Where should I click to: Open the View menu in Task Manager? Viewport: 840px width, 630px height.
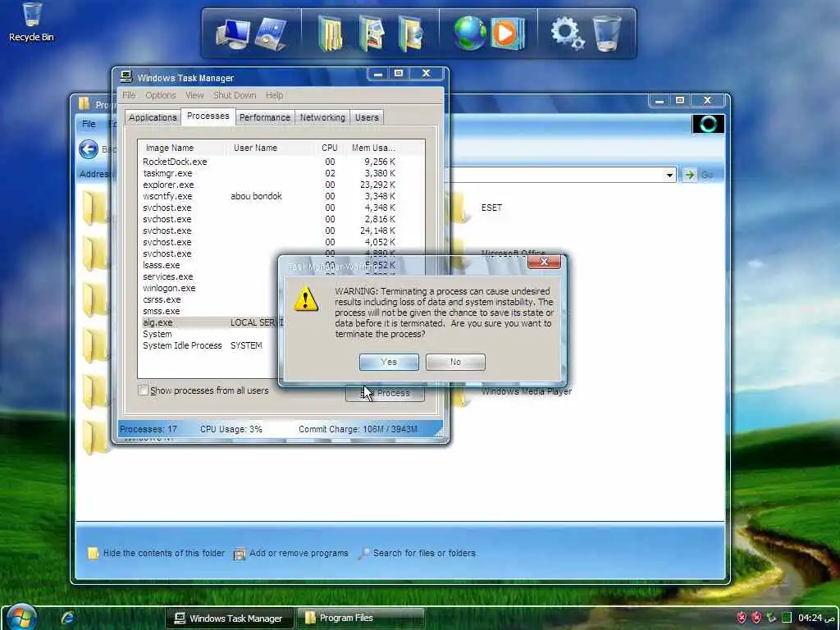tap(194, 95)
